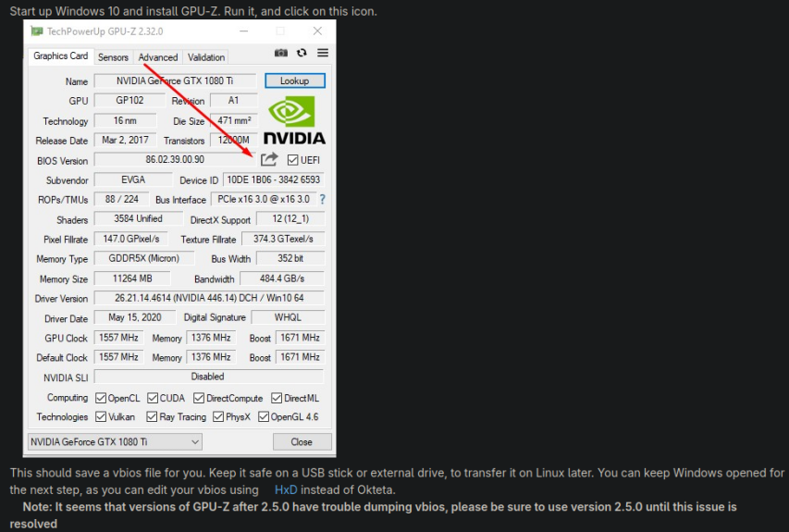Click the Die Size field 471 mm²
Viewport: 789px width, 532px height.
point(235,121)
